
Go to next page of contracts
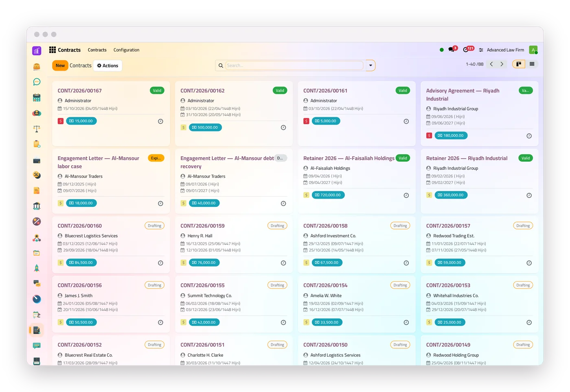(502, 64)
